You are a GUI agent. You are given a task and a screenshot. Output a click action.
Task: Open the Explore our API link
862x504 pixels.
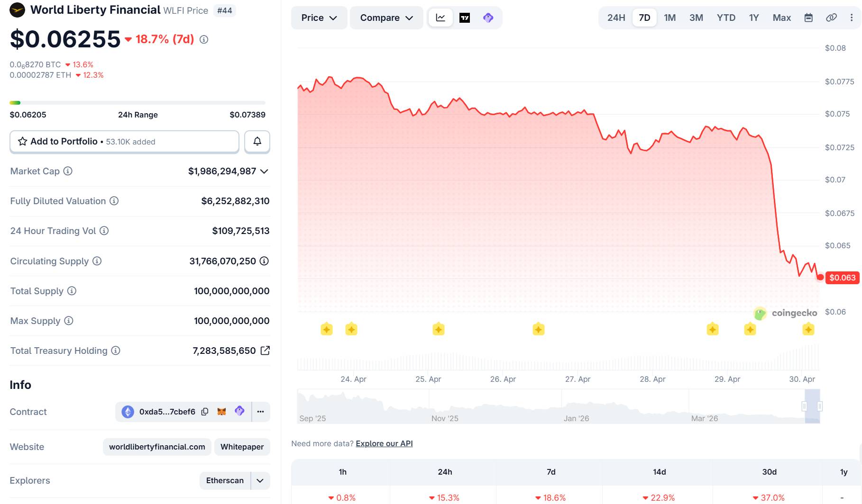(384, 443)
